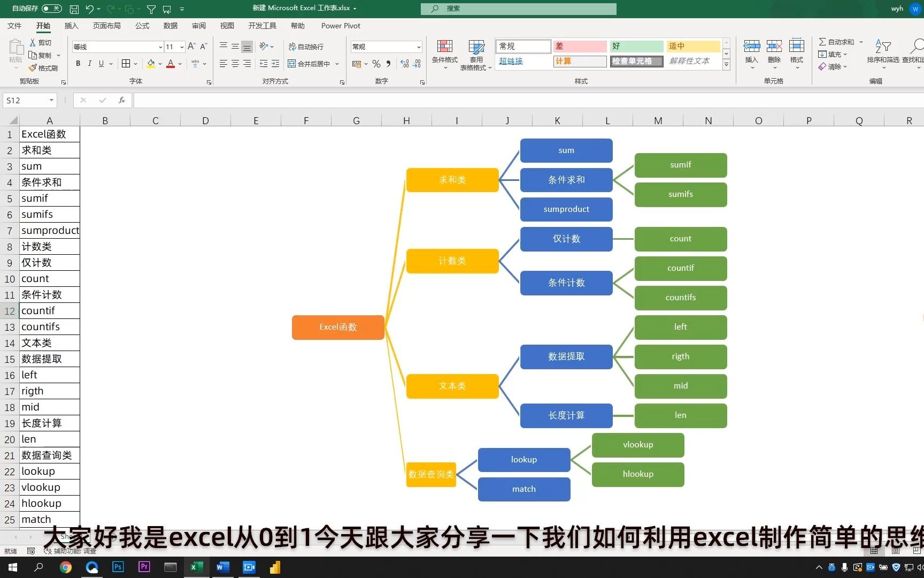The height and width of the screenshot is (578, 924).
Task: Select the Excel函数 orange shape
Action: point(338,327)
